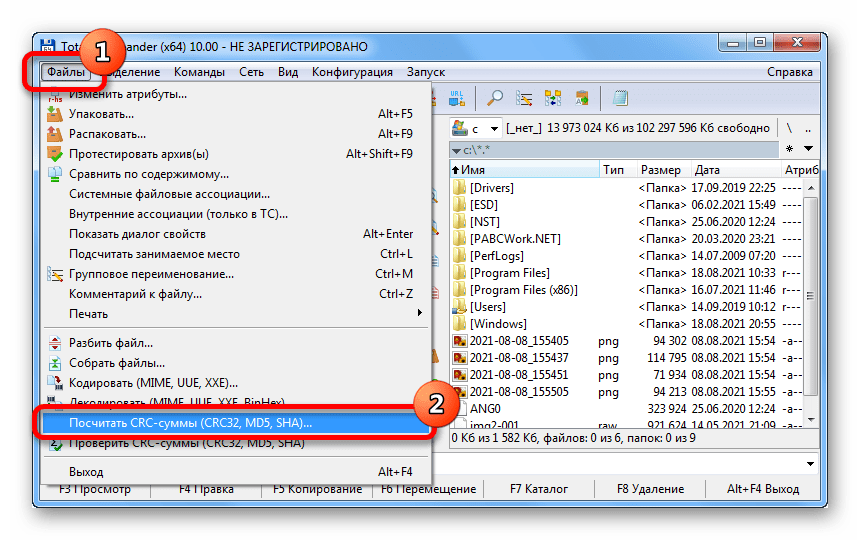Click the image icon of 2021-08-08_155437
Image resolution: width=860 pixels, height=540 pixels.
[460, 358]
